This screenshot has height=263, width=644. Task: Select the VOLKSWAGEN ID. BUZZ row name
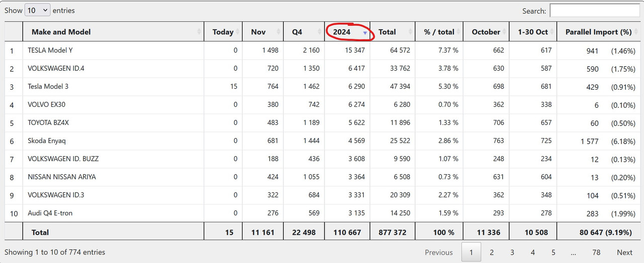coord(63,159)
